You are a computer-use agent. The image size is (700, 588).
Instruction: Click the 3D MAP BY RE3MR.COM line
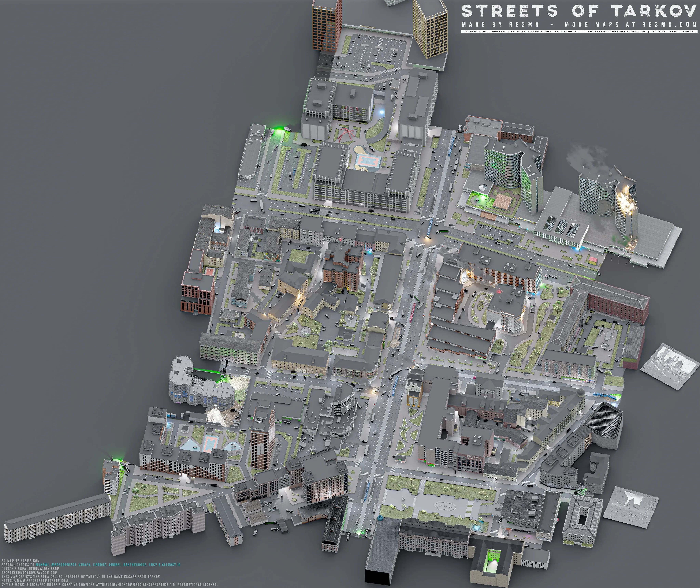[x=21, y=561]
